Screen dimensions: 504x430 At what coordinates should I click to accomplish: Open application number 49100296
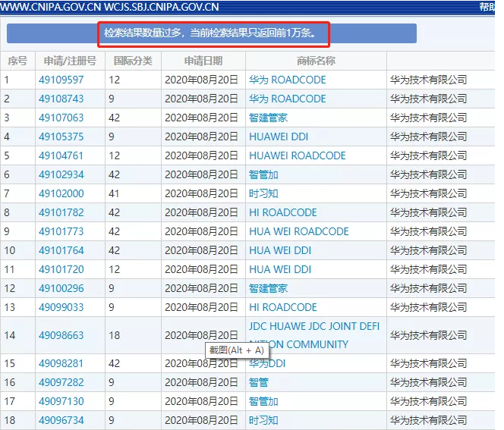tap(61, 288)
